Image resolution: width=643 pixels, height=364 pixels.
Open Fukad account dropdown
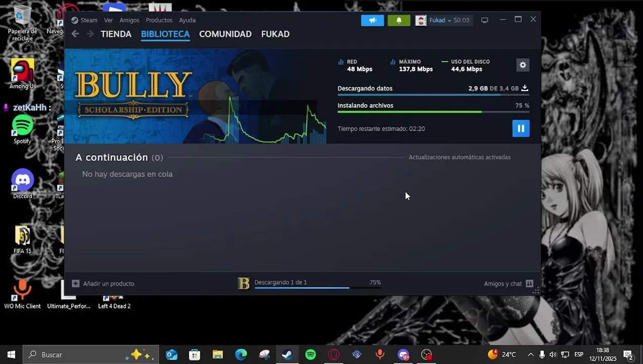tap(440, 20)
